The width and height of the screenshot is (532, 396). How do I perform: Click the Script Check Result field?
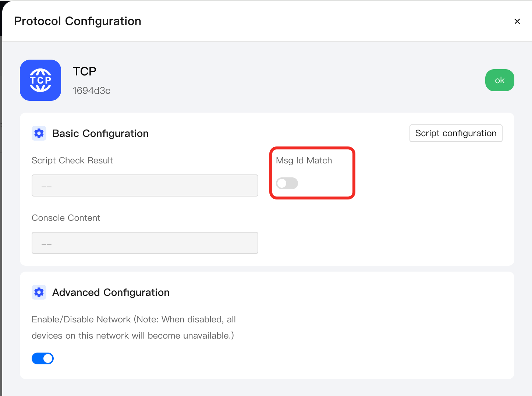pyautogui.click(x=145, y=185)
